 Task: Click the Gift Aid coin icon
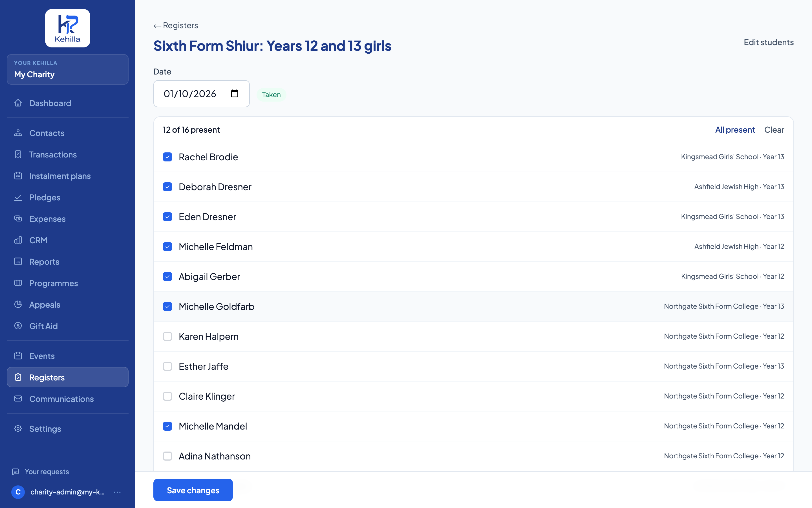click(18, 326)
